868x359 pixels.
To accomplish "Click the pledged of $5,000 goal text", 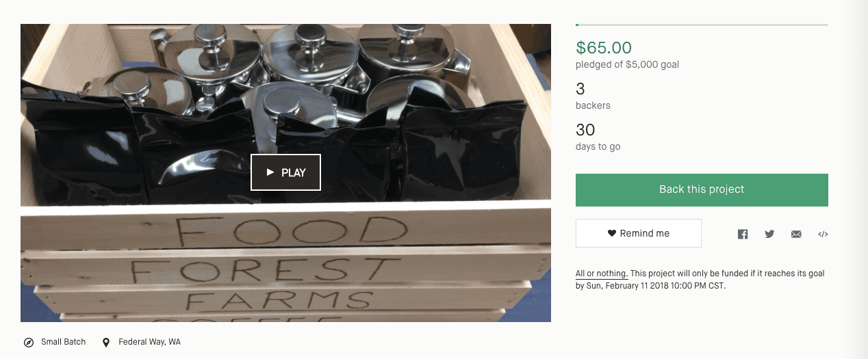I will pos(627,64).
